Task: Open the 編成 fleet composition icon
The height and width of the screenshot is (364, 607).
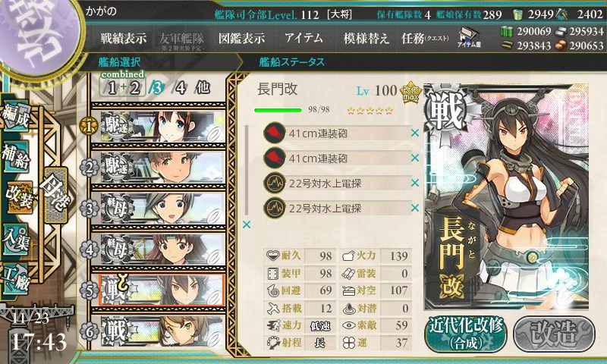Action: (17, 116)
